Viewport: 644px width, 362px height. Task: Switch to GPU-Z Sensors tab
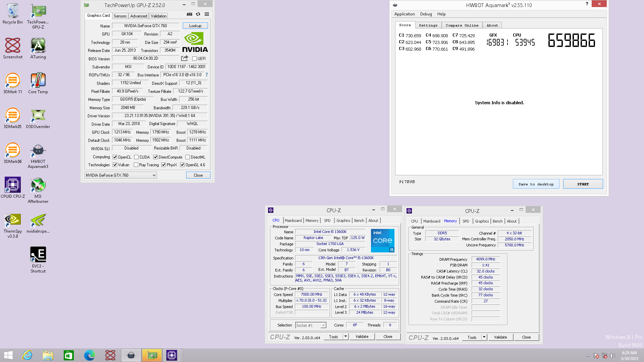coord(120,16)
